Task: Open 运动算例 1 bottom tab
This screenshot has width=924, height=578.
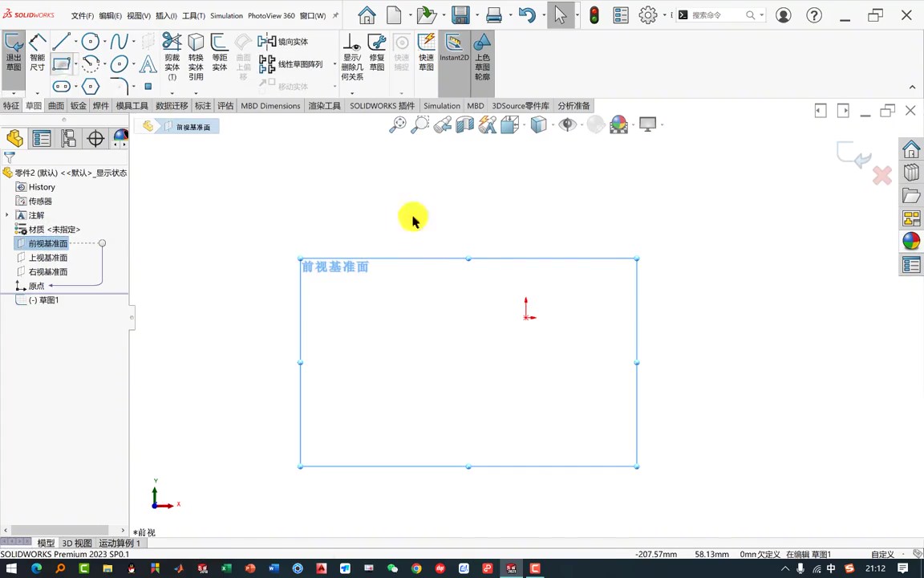Action: coord(120,543)
